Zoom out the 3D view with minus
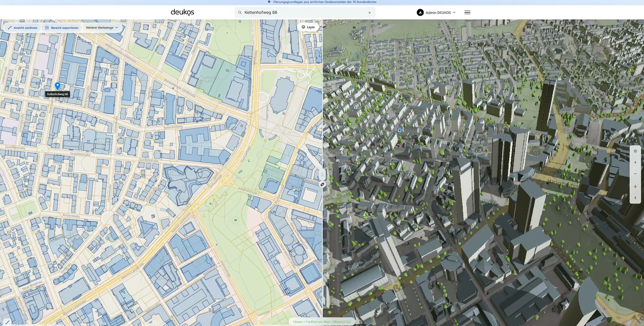The height and width of the screenshot is (326, 644). click(x=636, y=174)
